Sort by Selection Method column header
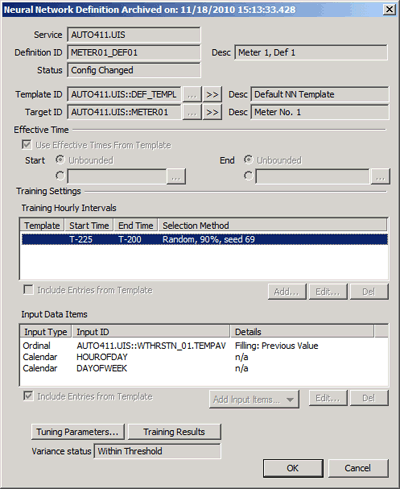This screenshot has width=400, height=489. [272, 225]
